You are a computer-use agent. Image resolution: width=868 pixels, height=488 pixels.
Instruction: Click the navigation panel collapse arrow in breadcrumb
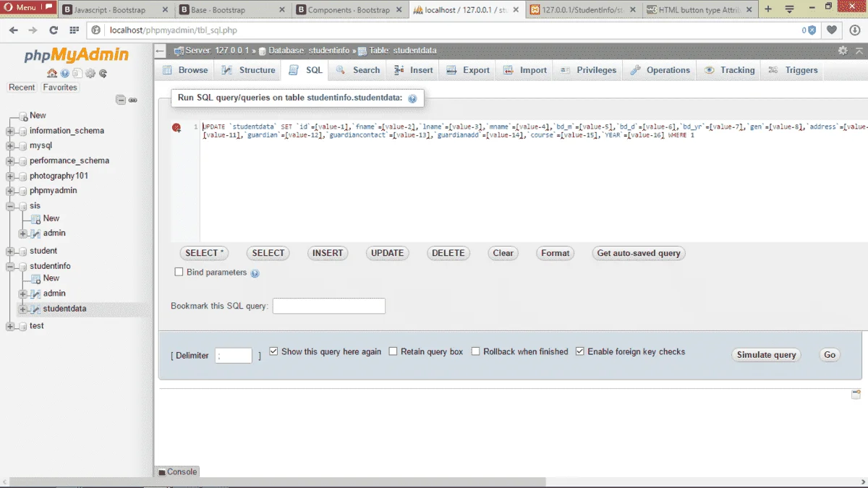[x=161, y=51]
